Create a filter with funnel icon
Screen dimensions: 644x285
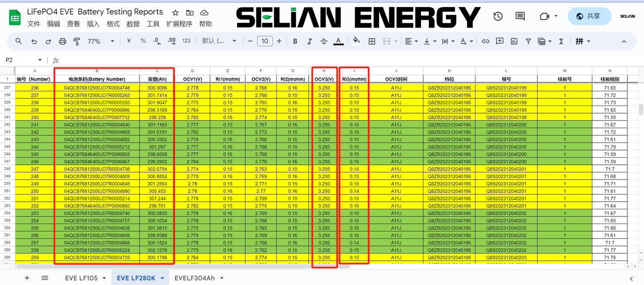coord(528,41)
